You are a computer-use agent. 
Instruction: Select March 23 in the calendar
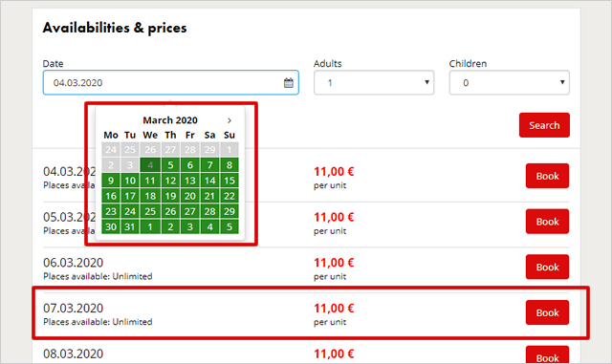[x=111, y=211]
